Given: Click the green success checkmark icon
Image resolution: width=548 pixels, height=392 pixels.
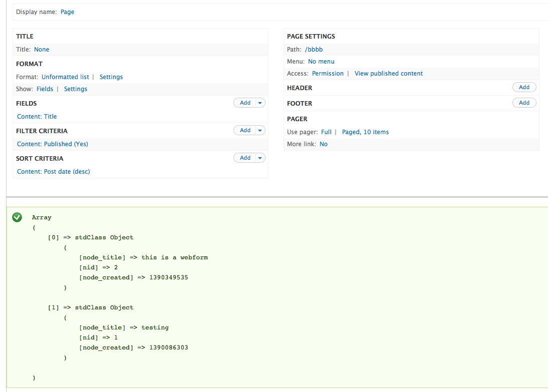Looking at the screenshot, I should click(x=17, y=217).
